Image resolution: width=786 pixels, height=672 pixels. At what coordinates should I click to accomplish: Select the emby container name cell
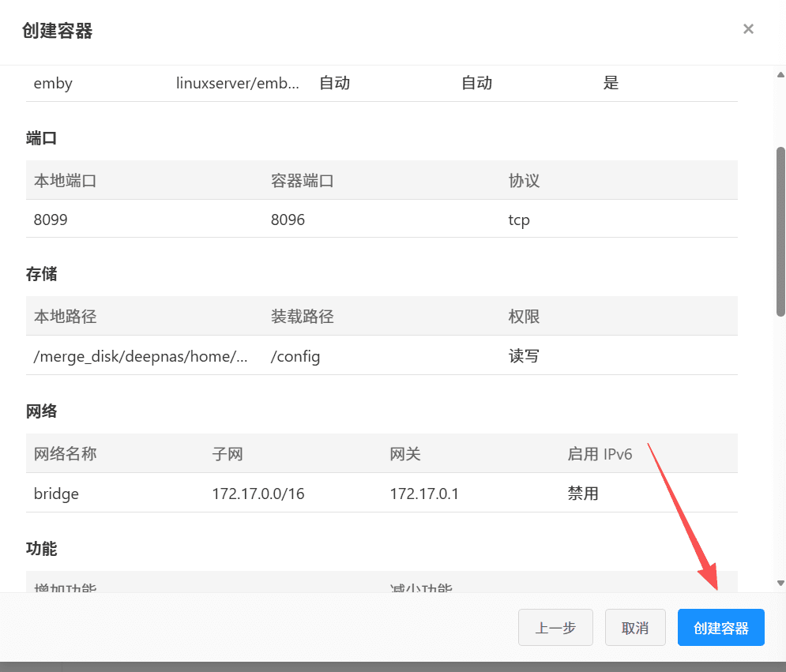coord(53,83)
